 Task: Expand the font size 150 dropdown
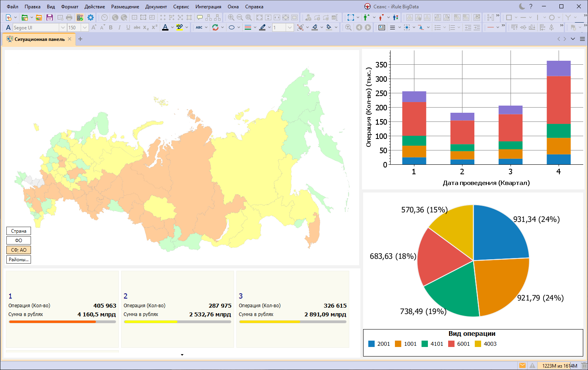(85, 27)
